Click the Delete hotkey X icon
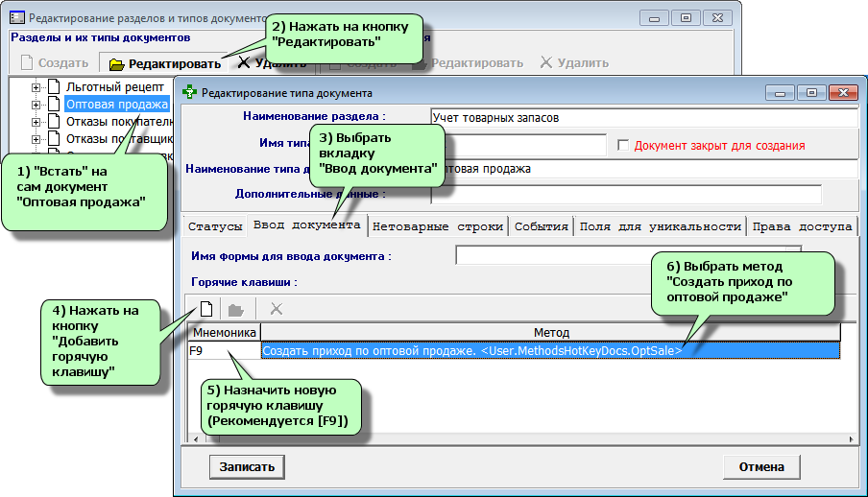This screenshot has width=868, height=497. 276,309
